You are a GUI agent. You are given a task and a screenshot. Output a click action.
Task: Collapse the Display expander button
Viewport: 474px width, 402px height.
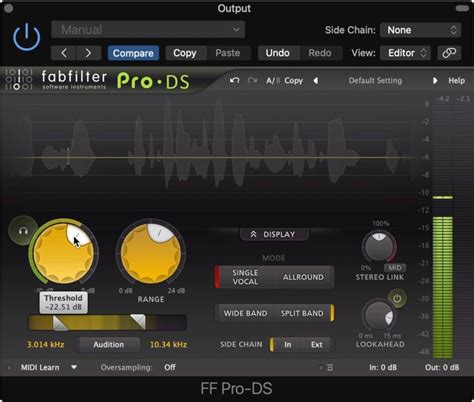pos(274,234)
